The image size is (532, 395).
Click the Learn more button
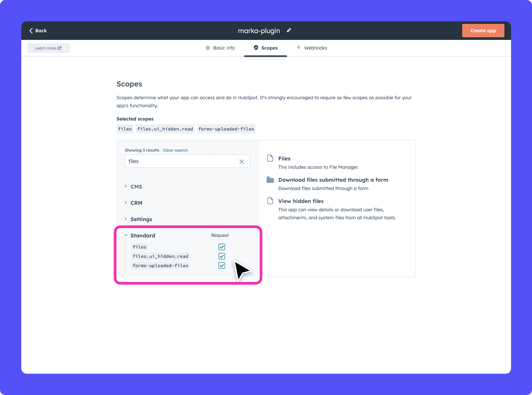pyautogui.click(x=49, y=48)
